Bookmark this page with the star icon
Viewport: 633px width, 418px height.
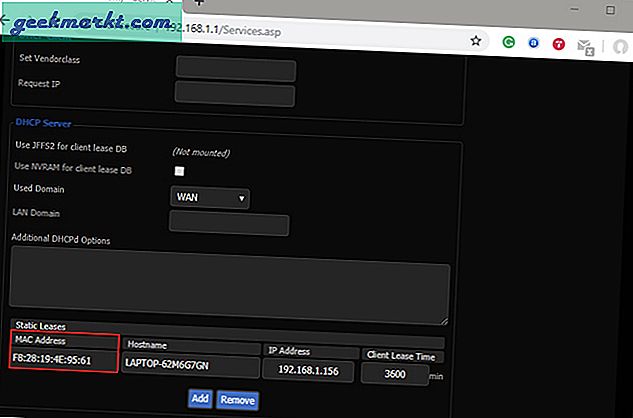point(476,42)
